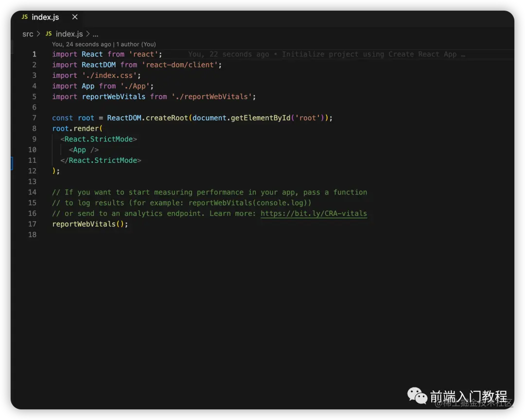Click line number 18 in gutter
The height and width of the screenshot is (420, 525).
pyautogui.click(x=32, y=235)
